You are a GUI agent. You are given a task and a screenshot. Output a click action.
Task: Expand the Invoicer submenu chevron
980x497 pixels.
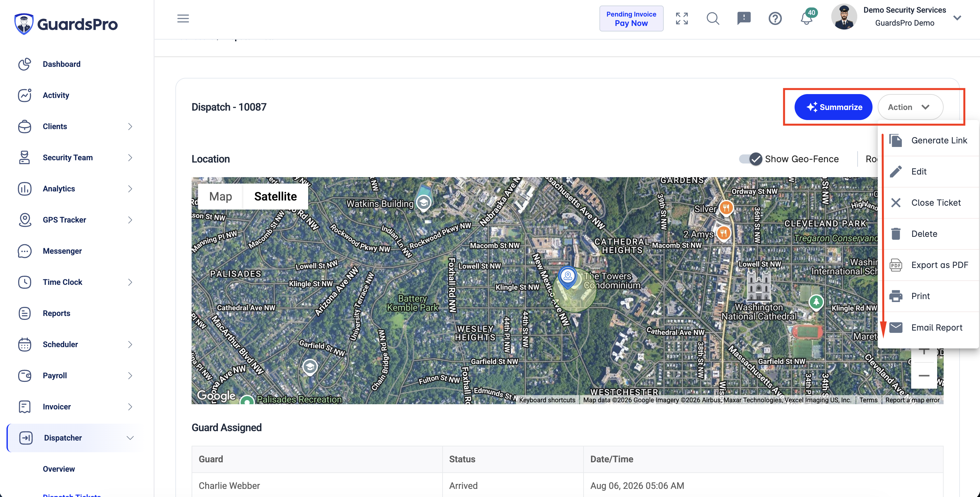(130, 406)
